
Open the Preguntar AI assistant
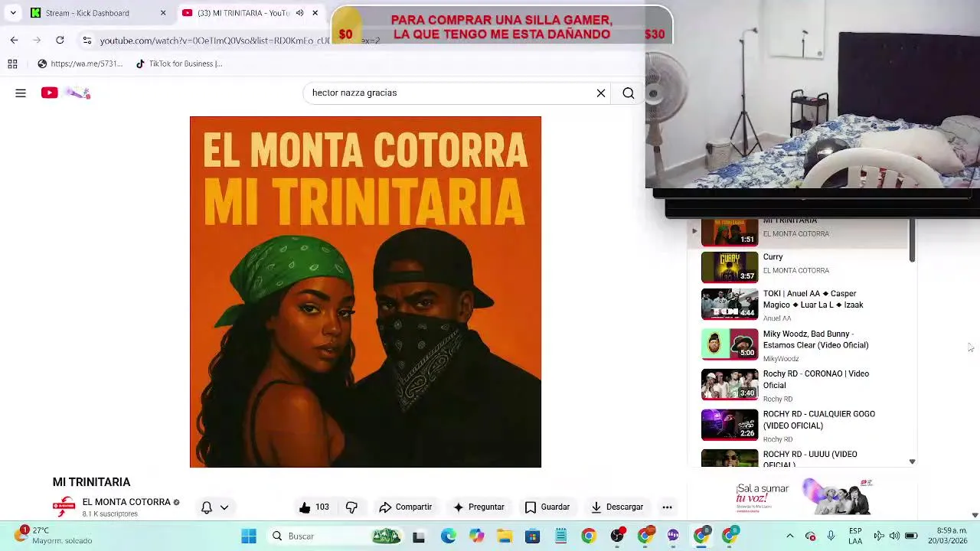coord(479,507)
